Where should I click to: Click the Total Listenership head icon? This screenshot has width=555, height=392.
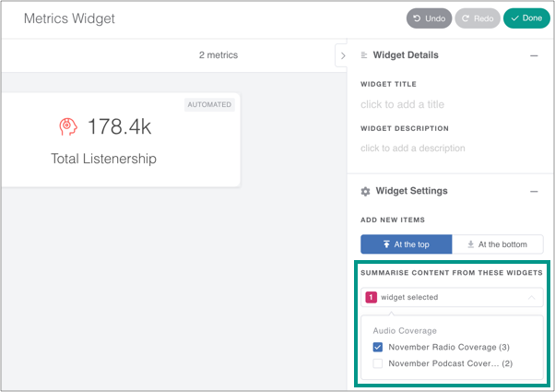coord(66,126)
